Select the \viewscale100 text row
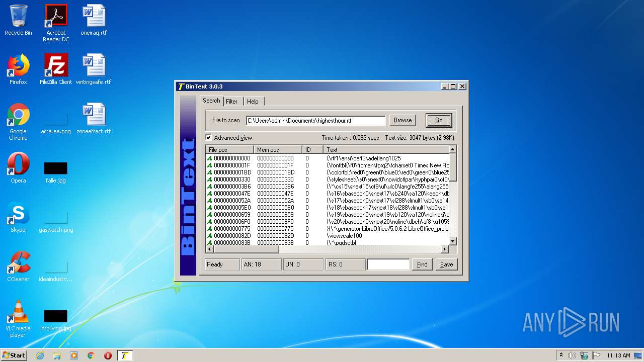644x362 pixels. [x=328, y=236]
